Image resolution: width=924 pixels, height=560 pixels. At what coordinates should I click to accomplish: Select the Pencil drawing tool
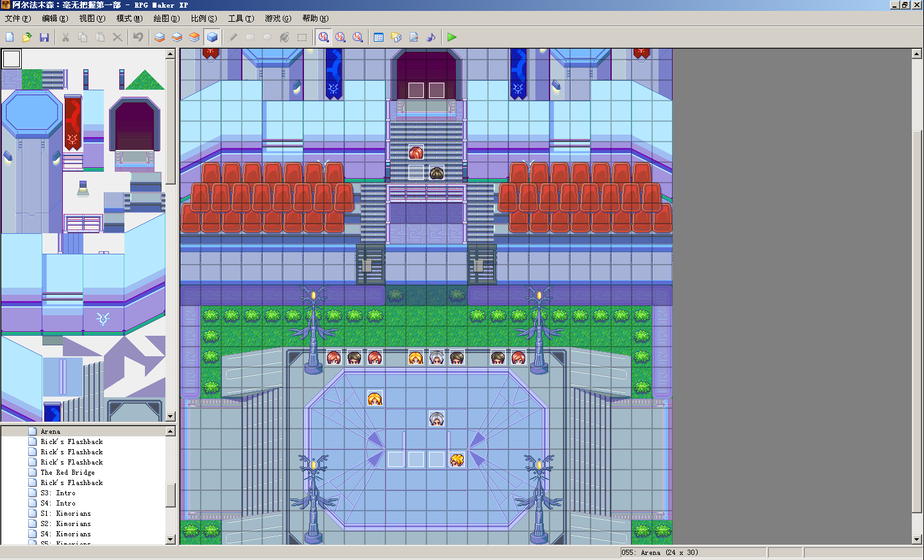[x=233, y=37]
